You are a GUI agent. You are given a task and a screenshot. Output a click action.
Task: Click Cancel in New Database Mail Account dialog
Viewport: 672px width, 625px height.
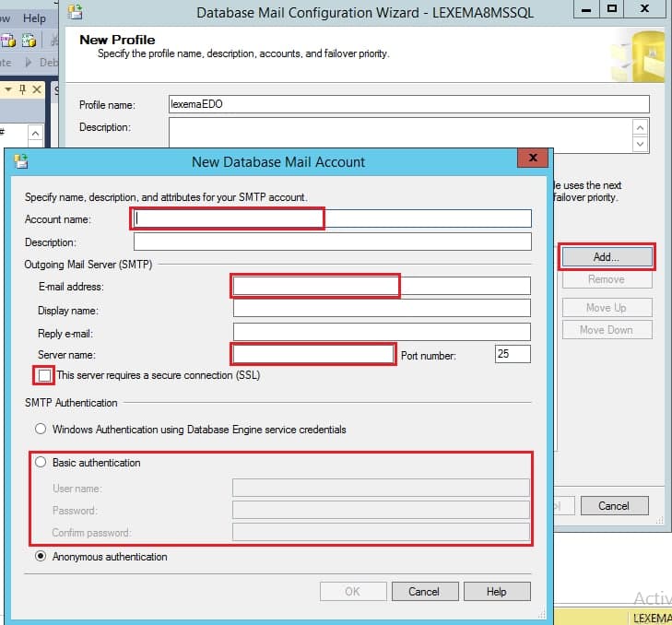(424, 592)
